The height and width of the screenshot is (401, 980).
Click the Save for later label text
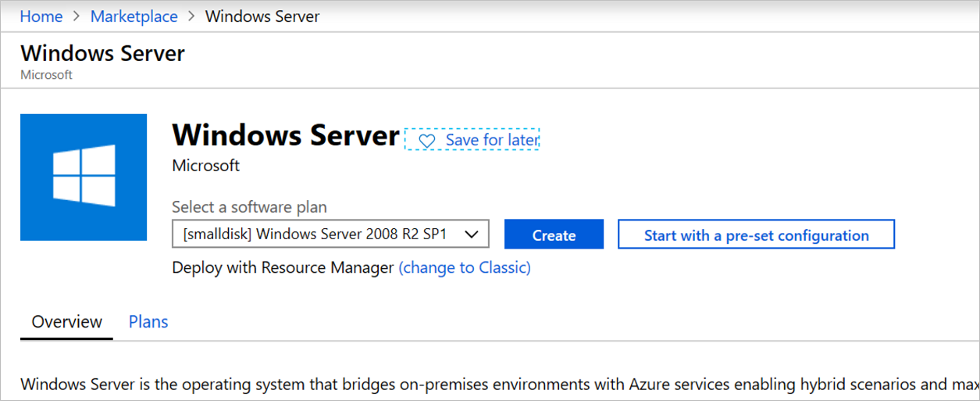(492, 140)
